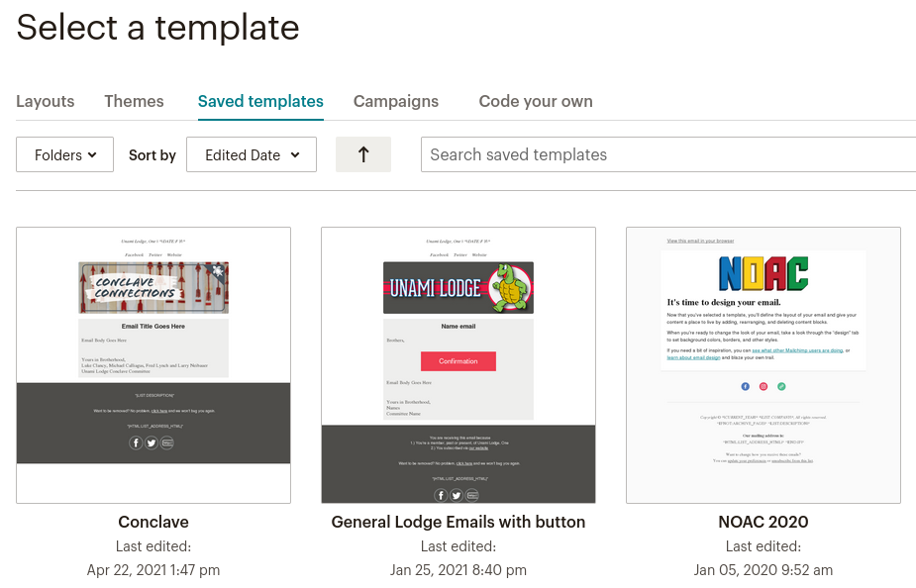Reverse the sort direction arrow
The image size is (916, 588).
[x=363, y=154]
